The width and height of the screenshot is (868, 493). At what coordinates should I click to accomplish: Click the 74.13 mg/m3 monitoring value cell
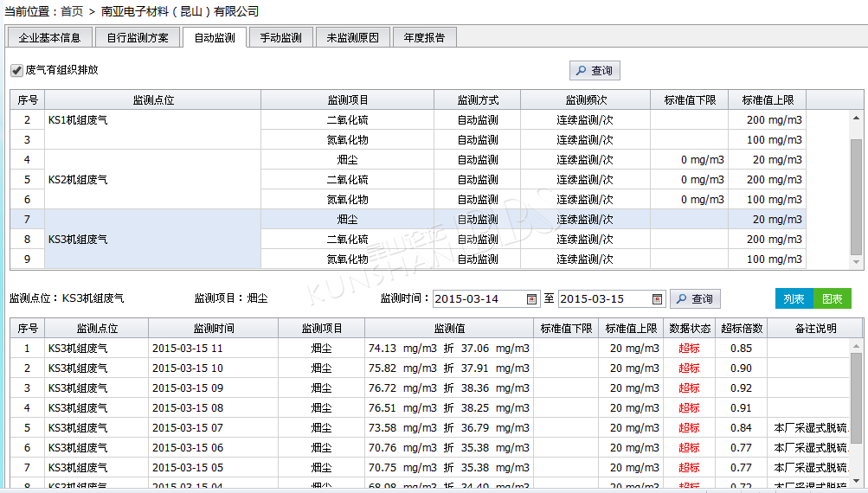[449, 348]
